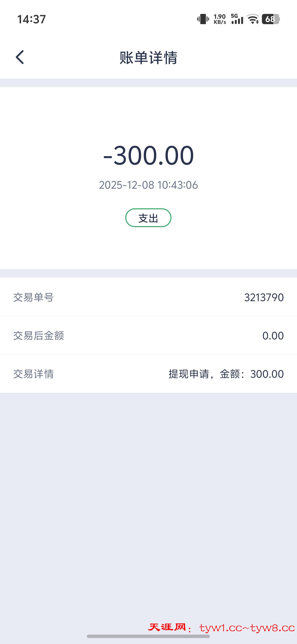The width and height of the screenshot is (297, 644).
Task: Open the tyw1.cc~tyw8.cc watermark link
Action: [x=247, y=628]
